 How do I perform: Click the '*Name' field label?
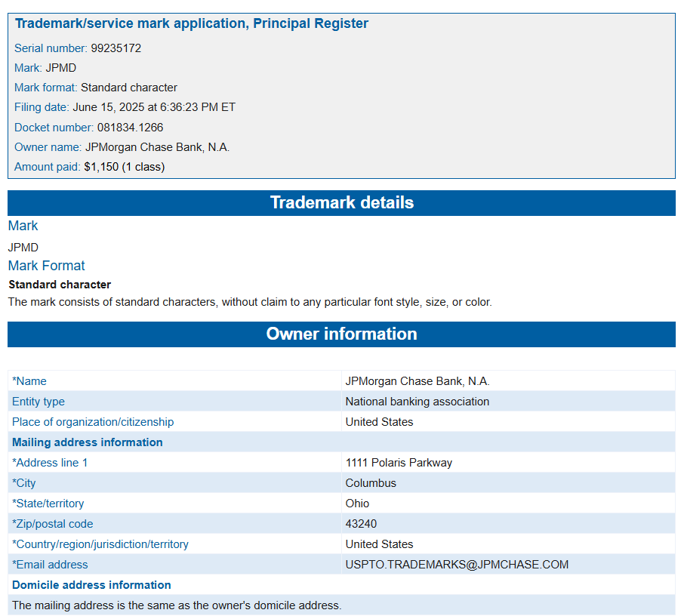pyautogui.click(x=29, y=381)
